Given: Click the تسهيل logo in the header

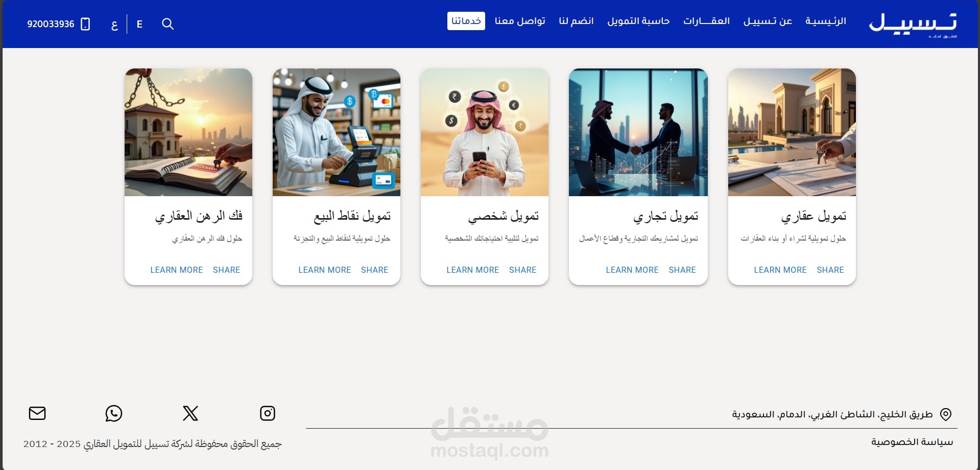Looking at the screenshot, I should coord(913,25).
